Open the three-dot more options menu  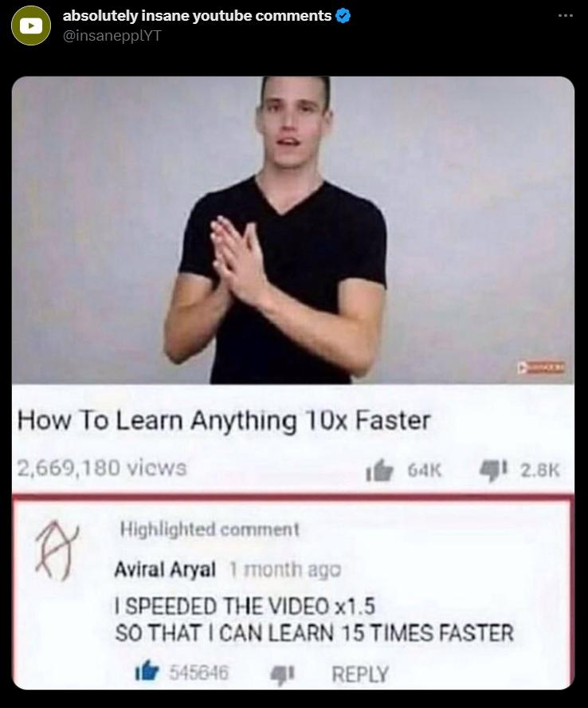click(x=566, y=16)
